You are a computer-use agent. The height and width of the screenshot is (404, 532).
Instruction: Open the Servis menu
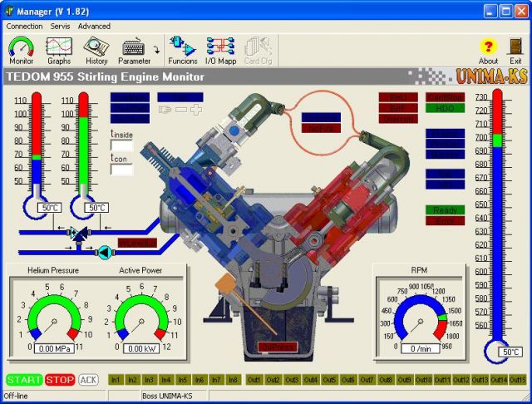[60, 27]
